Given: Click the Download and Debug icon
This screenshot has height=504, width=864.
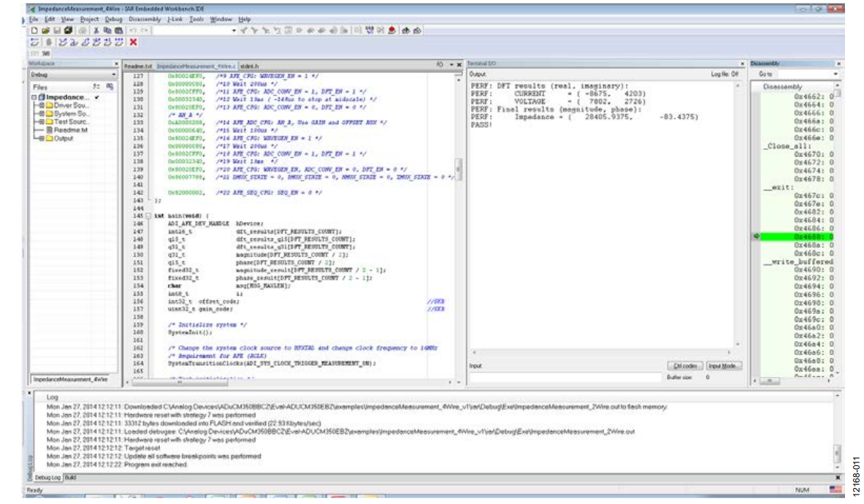Looking at the screenshot, I should pos(406,31).
